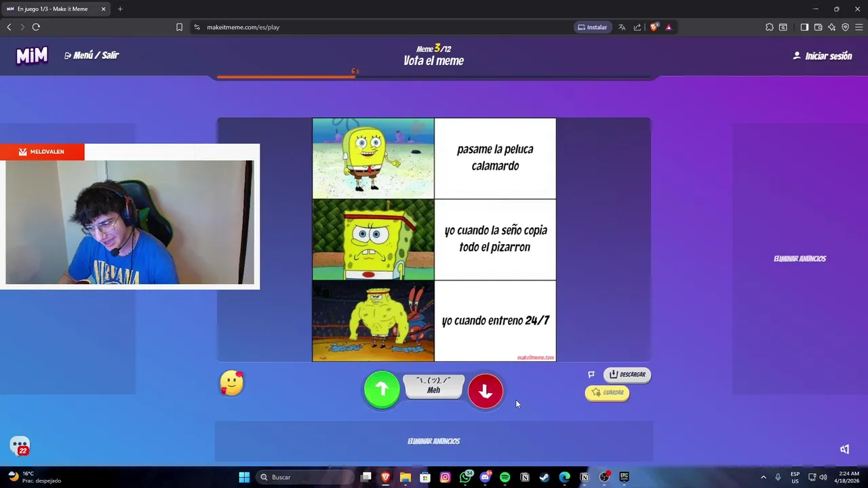This screenshot has width=868, height=488.
Task: Click Eliminar anuncios beside the meme
Action: tap(800, 259)
